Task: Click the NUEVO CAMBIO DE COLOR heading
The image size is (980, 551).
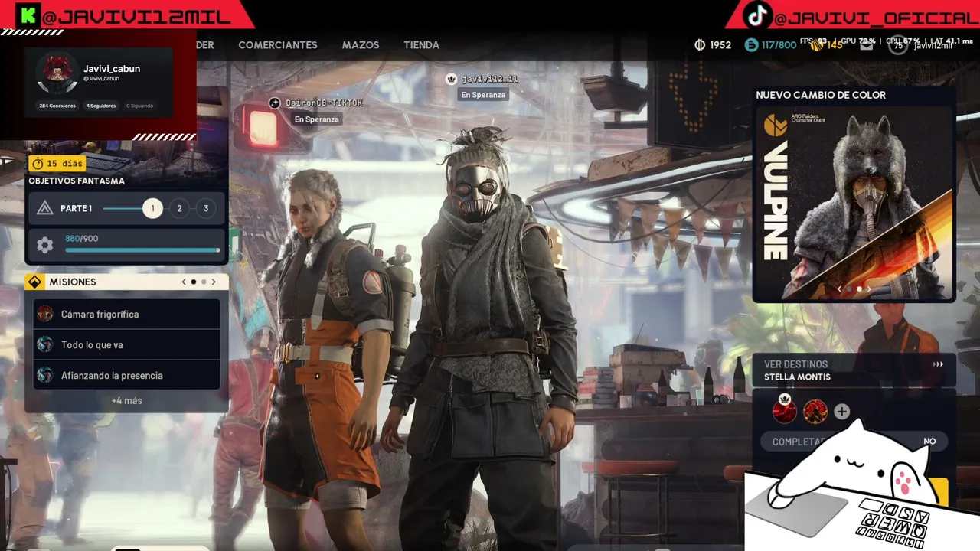Action: [821, 95]
